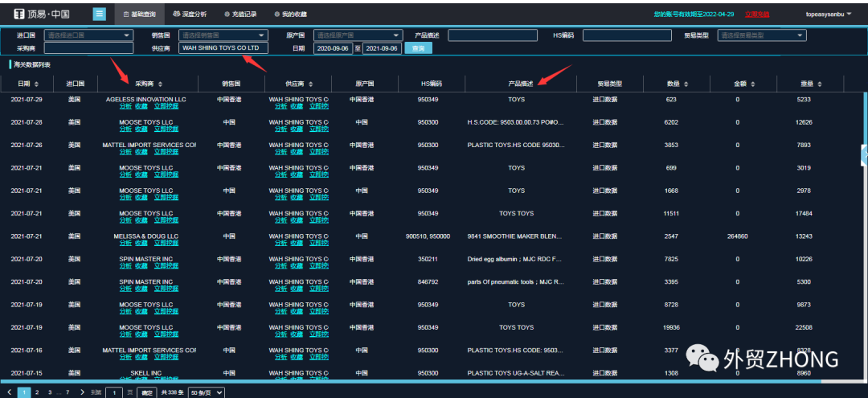Switch to the 深度分析 tab
Image resolution: width=868 pixels, height=398 pixels.
[190, 14]
